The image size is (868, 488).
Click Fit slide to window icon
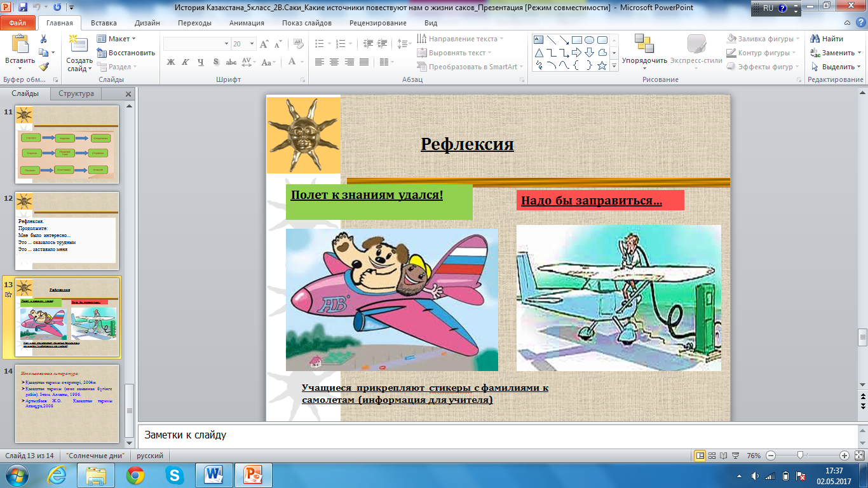coord(858,456)
